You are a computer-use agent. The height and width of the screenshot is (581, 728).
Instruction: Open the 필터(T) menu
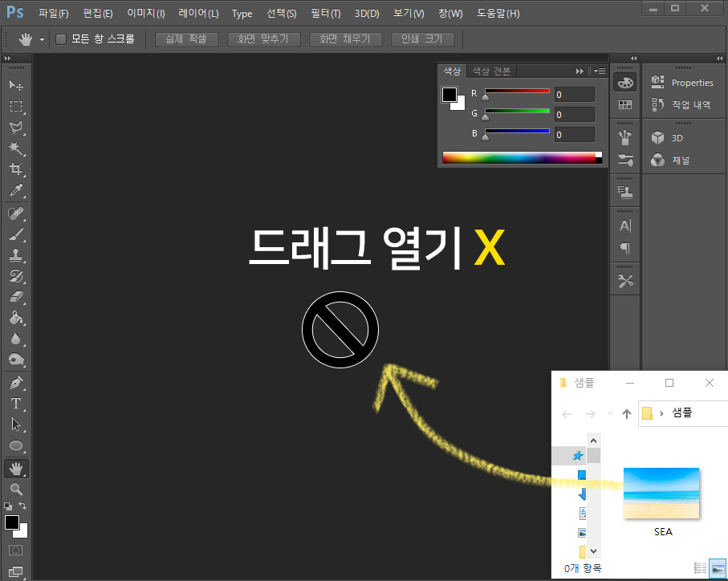click(326, 14)
